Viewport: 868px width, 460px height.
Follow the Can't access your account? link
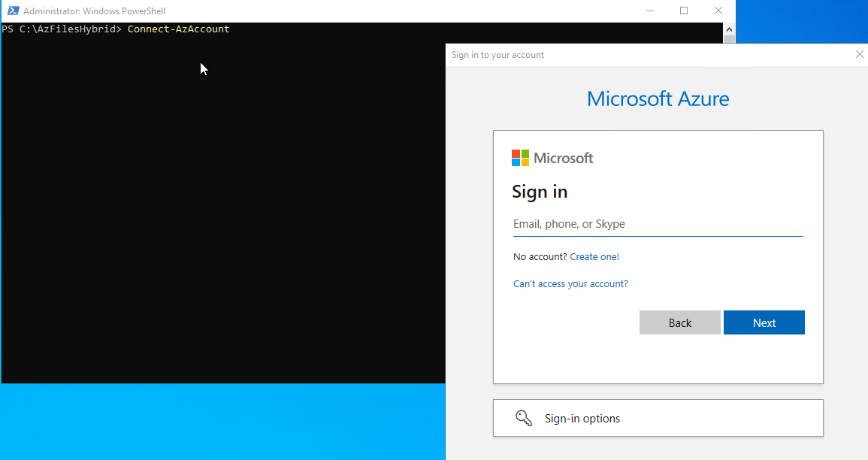(x=570, y=283)
